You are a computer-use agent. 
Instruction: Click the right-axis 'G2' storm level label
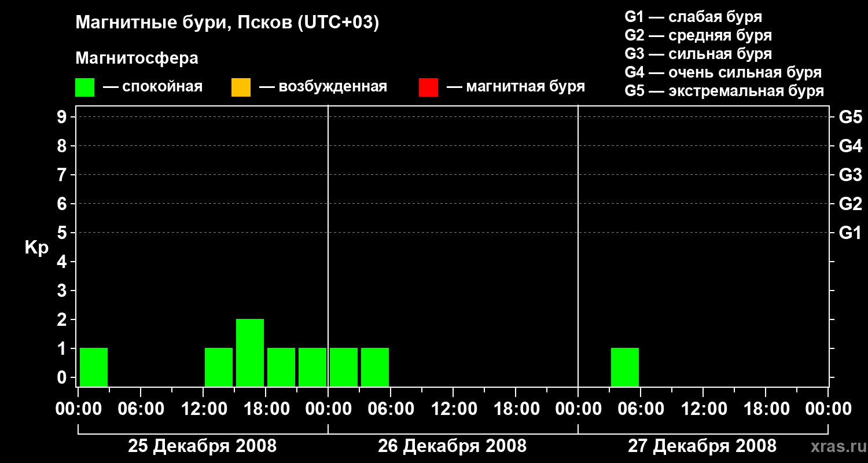(850, 204)
